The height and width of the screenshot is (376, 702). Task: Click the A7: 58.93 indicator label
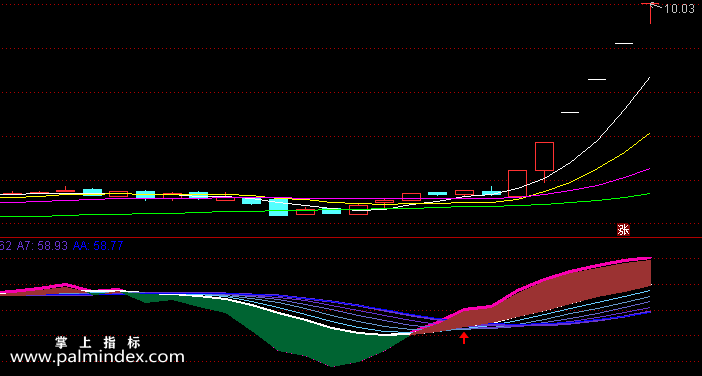[x=42, y=245]
